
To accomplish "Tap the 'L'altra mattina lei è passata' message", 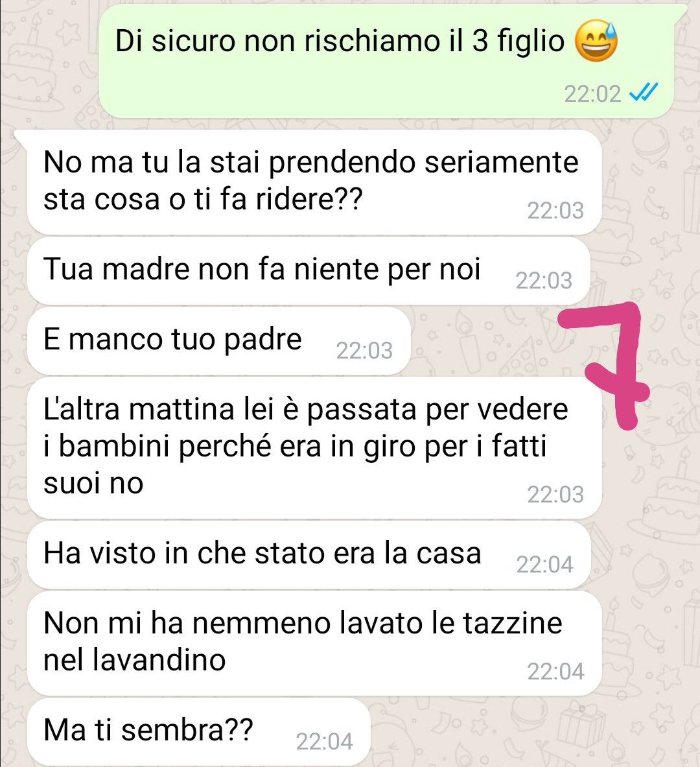I will pyautogui.click(x=314, y=447).
